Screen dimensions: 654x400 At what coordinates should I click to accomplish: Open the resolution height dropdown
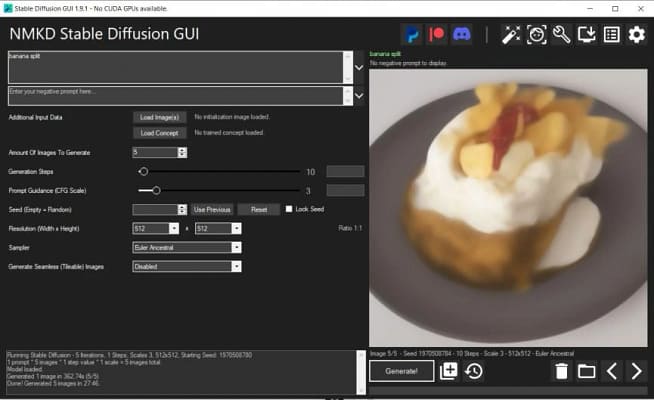[x=236, y=229]
